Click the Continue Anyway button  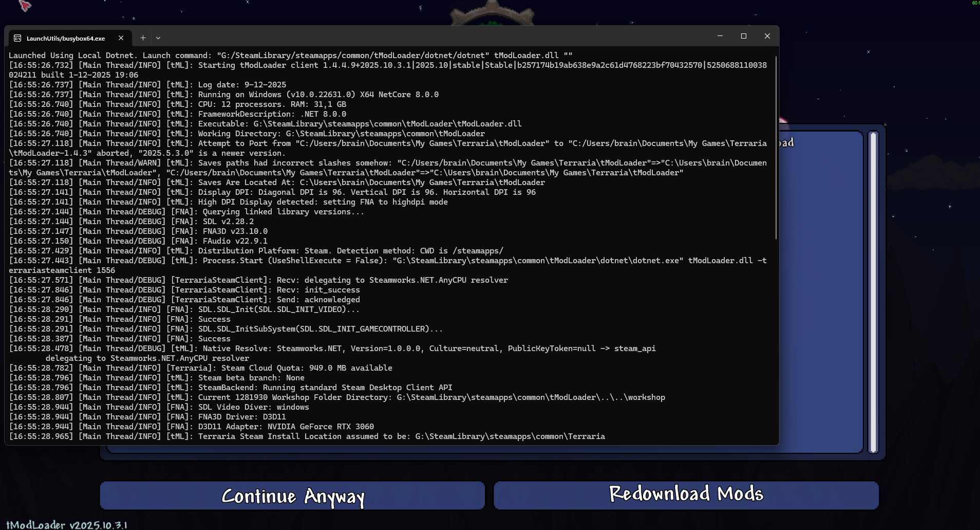(x=293, y=496)
